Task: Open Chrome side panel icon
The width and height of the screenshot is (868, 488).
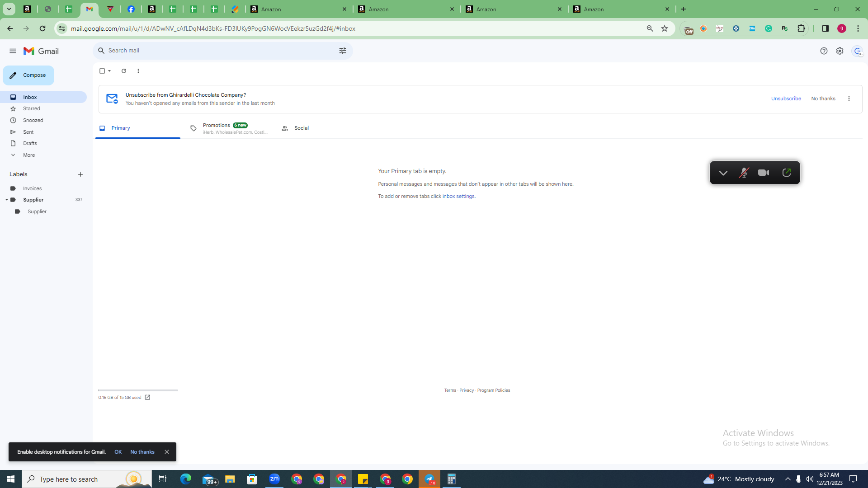Action: (826, 28)
